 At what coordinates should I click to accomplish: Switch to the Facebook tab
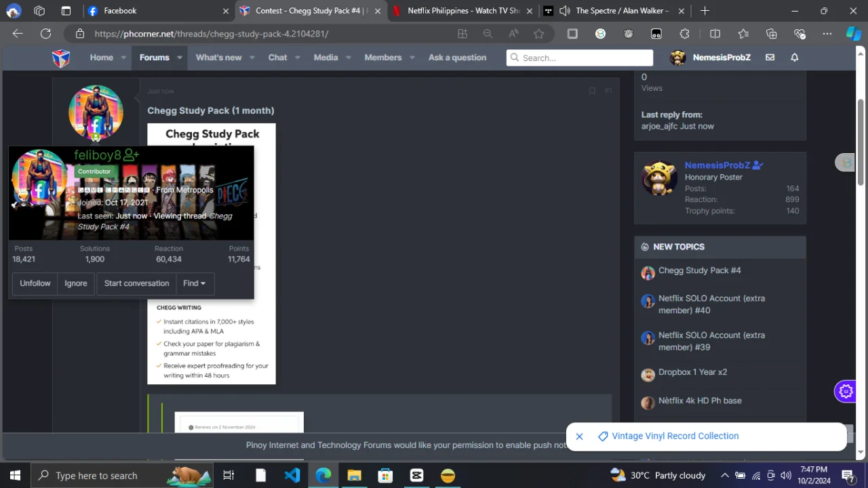tap(159, 11)
